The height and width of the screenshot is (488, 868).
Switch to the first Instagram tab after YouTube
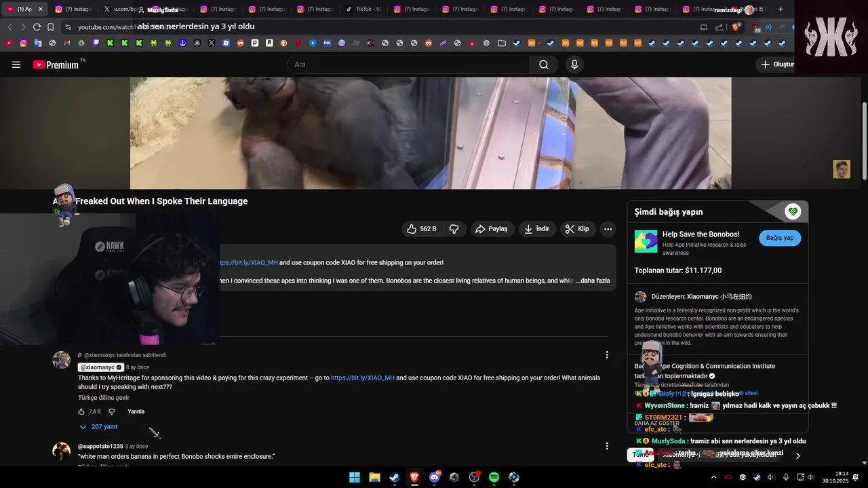point(73,9)
